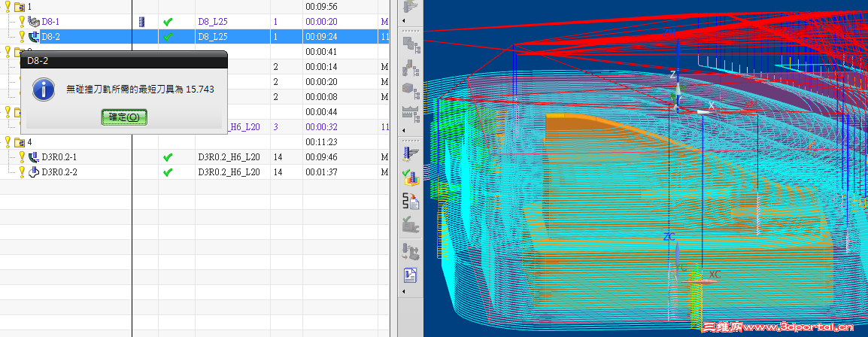
Task: Click the machine simulation icon above Shop Documentation
Action: point(411,251)
